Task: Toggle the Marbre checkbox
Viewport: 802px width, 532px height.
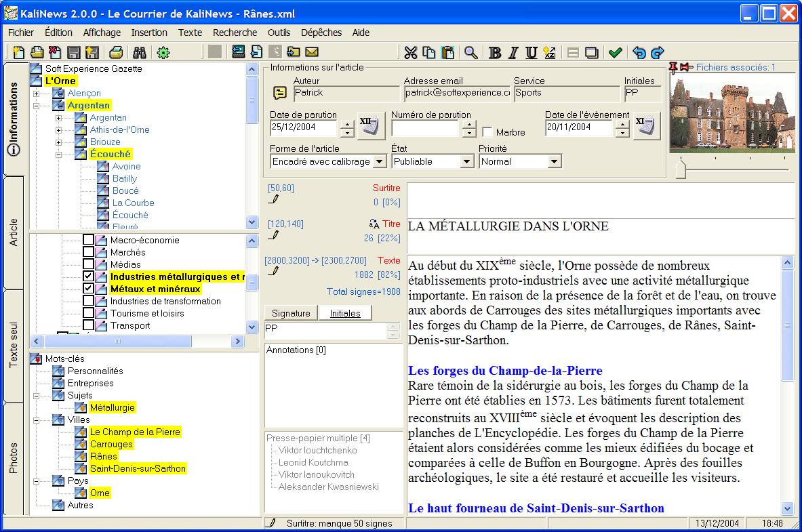Action: coord(487,132)
